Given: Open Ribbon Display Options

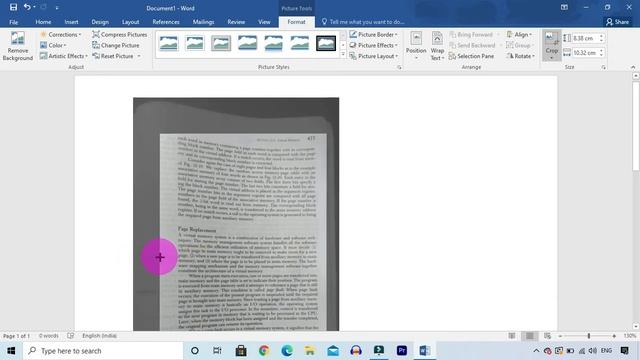Looking at the screenshot, I should click(x=564, y=7).
